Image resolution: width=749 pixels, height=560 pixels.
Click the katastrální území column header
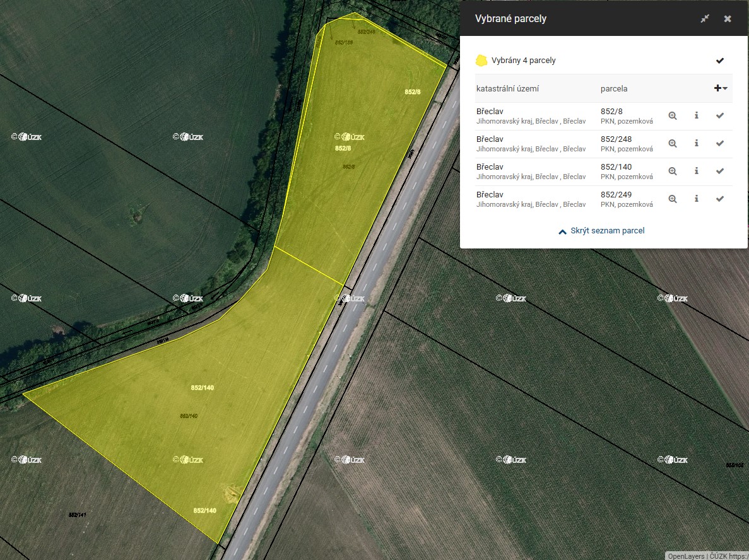click(x=507, y=89)
